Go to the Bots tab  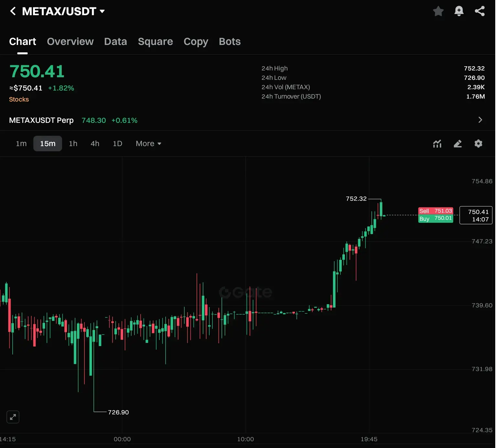point(230,42)
